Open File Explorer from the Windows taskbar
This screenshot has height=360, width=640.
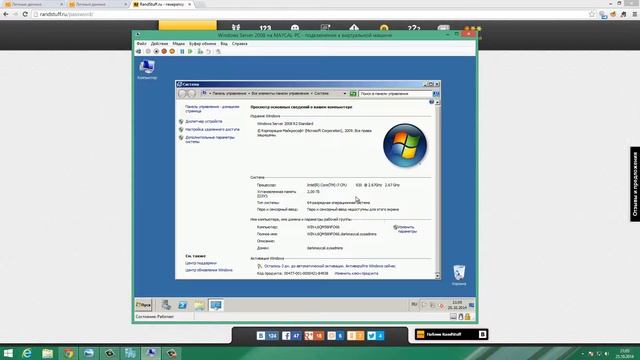coord(47,353)
